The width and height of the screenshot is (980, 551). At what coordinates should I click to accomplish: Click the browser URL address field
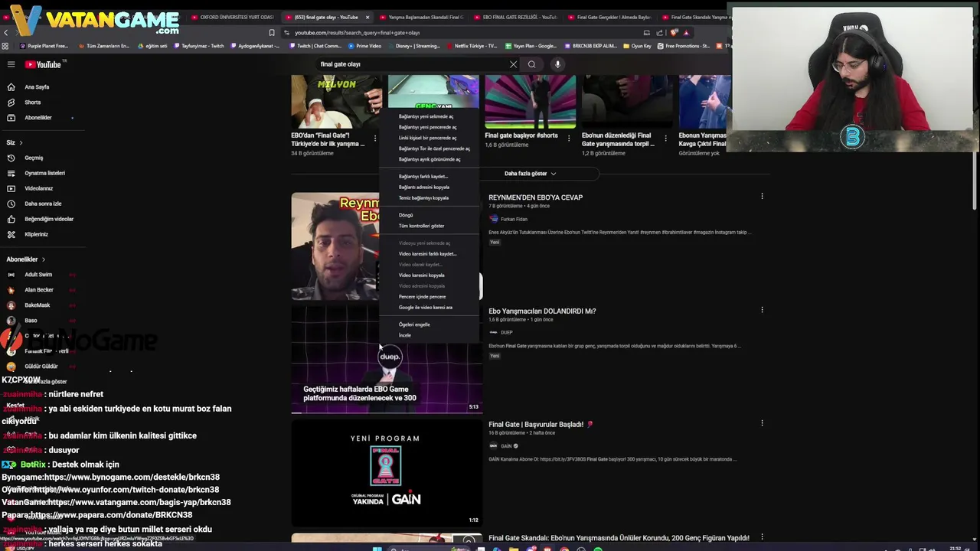point(459,33)
